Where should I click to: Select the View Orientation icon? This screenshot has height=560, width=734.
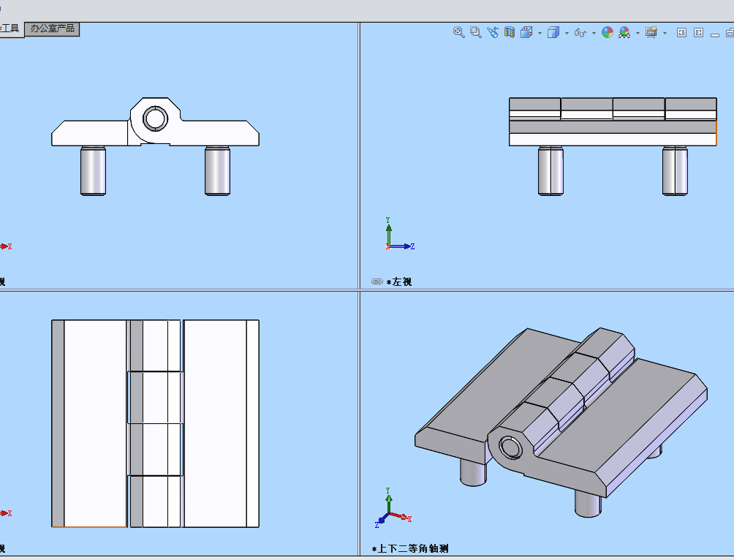point(525,33)
